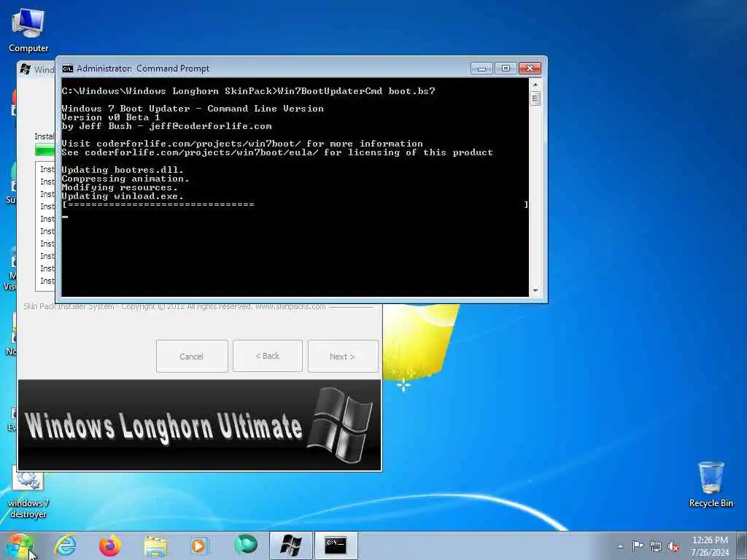Minimize the Command Prompt window
This screenshot has height=560, width=747.
[x=481, y=69]
